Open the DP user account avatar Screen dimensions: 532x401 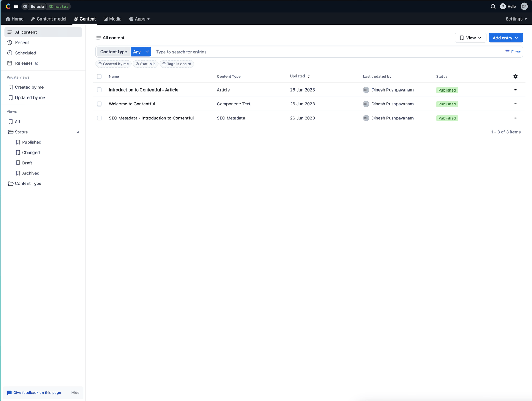click(x=524, y=6)
